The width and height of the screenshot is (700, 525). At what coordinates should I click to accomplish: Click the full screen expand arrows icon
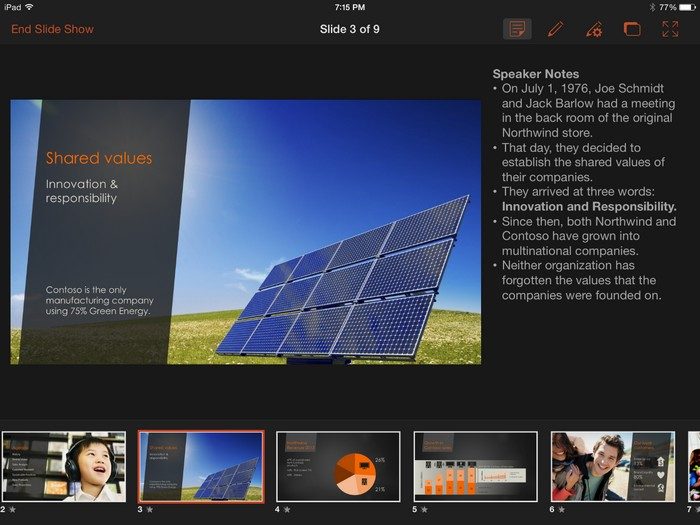[670, 29]
